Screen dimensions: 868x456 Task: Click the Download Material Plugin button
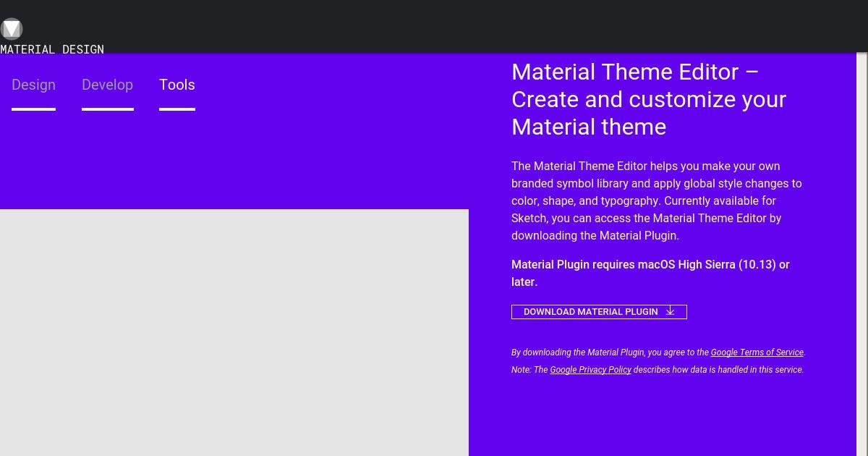coord(599,312)
